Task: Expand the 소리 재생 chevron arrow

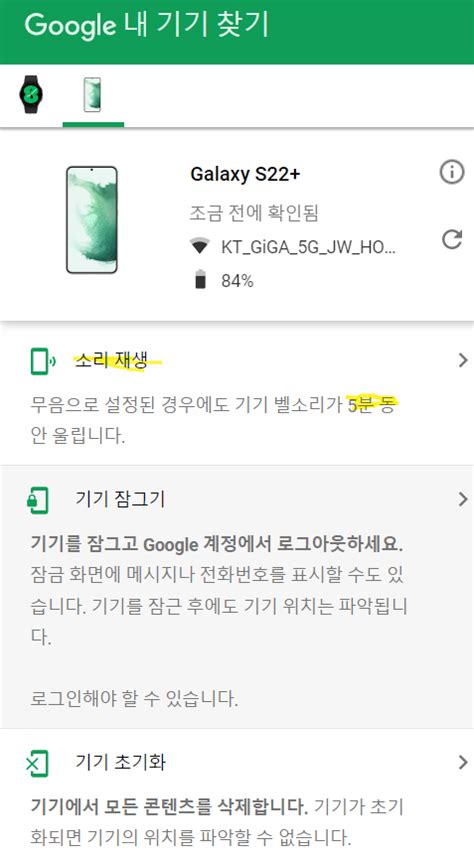Action: (x=463, y=360)
